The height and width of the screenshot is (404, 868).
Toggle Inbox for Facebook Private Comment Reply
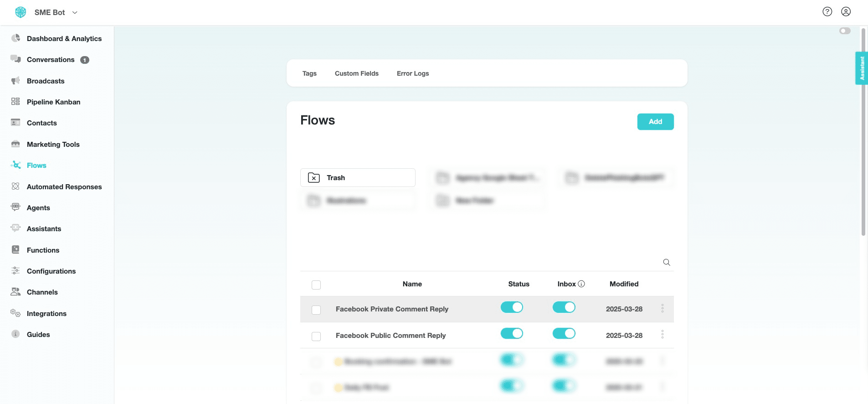(x=564, y=307)
